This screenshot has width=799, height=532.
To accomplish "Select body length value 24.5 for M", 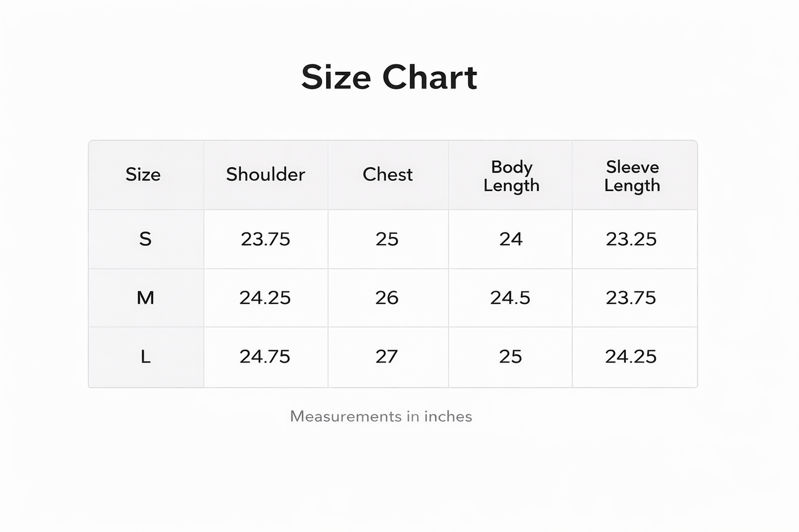I will click(x=510, y=298).
